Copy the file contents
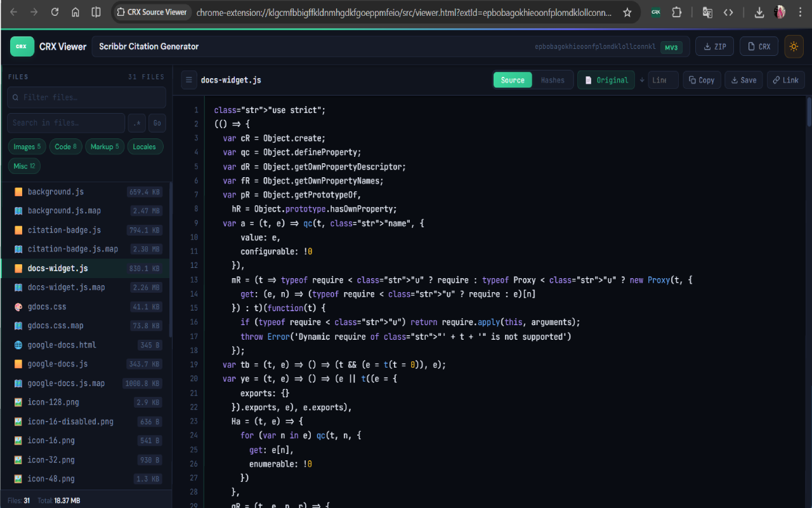Viewport: 812px width, 508px height. 702,80
